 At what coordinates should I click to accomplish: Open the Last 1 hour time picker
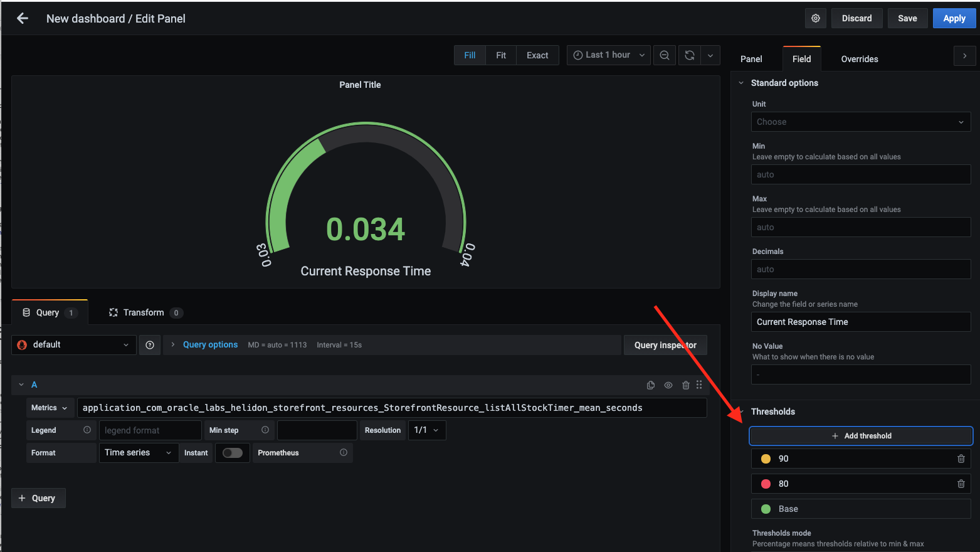click(608, 55)
